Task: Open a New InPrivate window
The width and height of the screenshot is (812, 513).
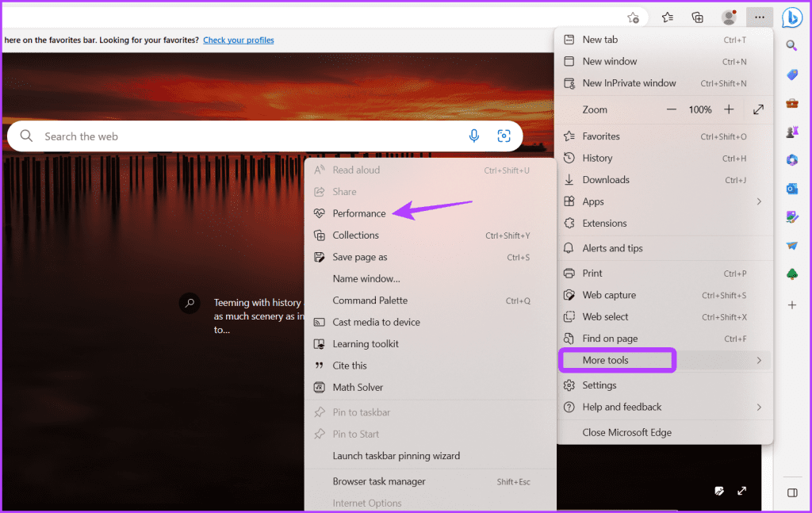Action: coord(665,82)
